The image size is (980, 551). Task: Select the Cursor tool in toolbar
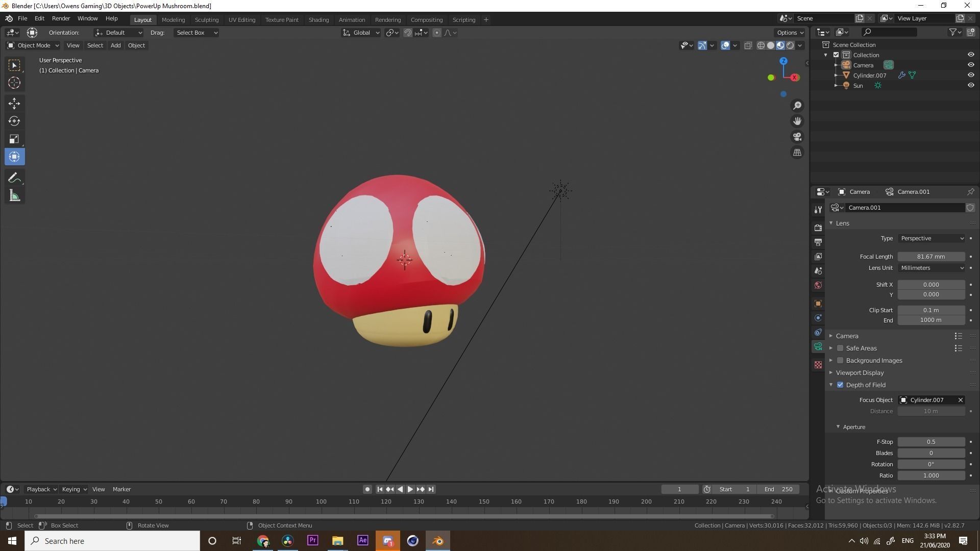pos(14,83)
